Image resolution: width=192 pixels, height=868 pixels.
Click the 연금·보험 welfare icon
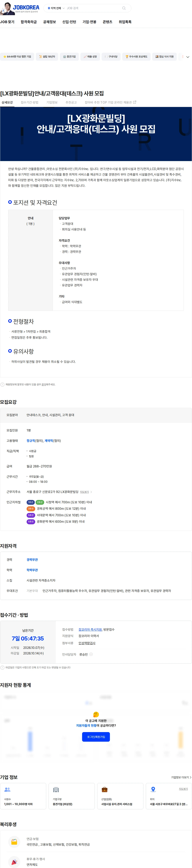[14, 841]
